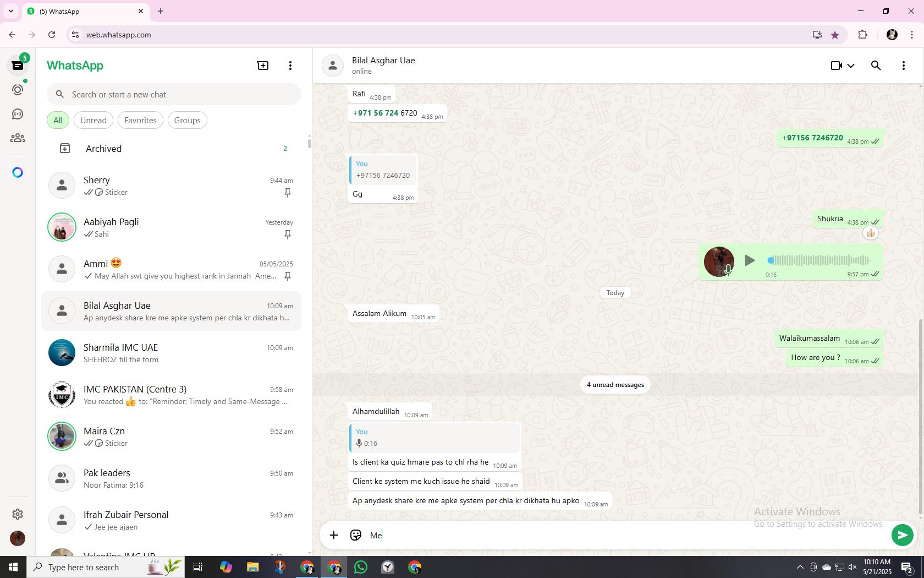The image size is (924, 578).
Task: Open the Pak leaders group chat
Action: click(172, 478)
